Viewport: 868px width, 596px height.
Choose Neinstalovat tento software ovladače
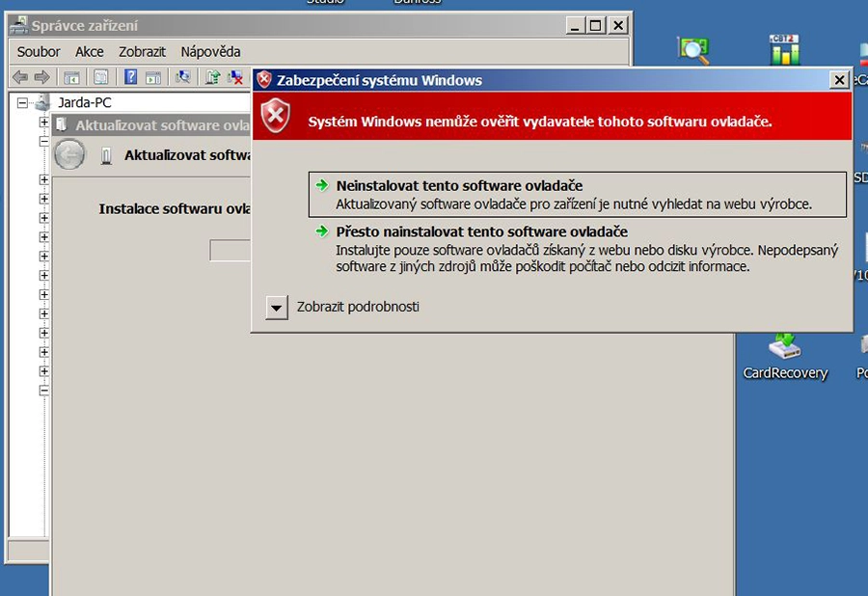(578, 194)
